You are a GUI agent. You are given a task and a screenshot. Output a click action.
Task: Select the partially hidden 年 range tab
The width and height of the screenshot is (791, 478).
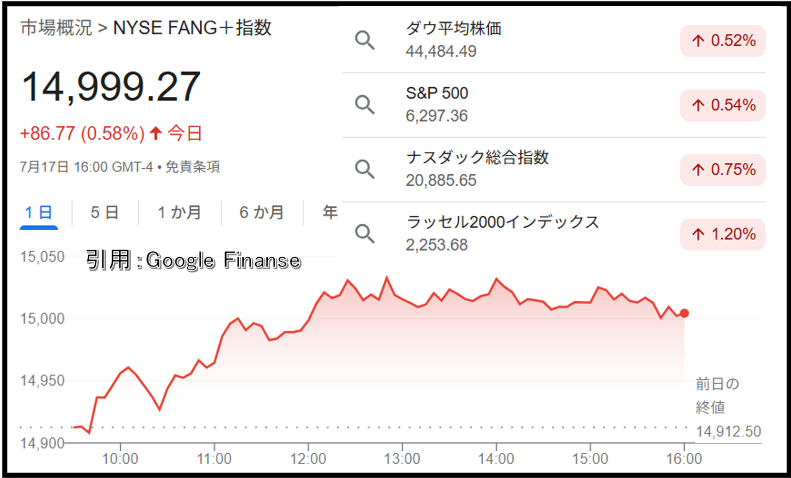[330, 212]
